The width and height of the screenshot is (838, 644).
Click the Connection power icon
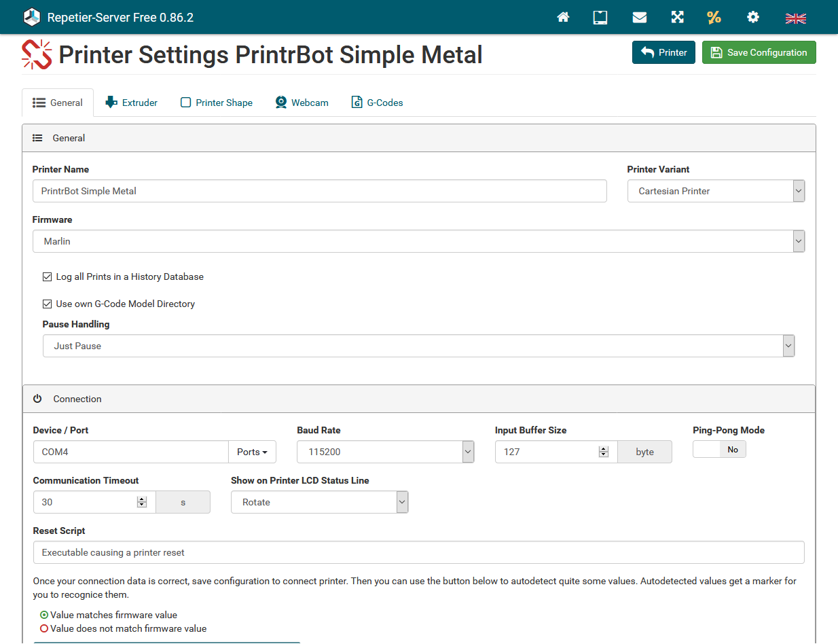(x=38, y=399)
